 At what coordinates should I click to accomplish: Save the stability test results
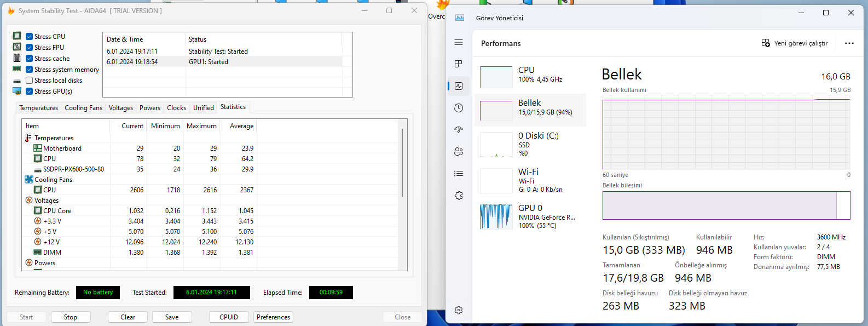(x=172, y=317)
